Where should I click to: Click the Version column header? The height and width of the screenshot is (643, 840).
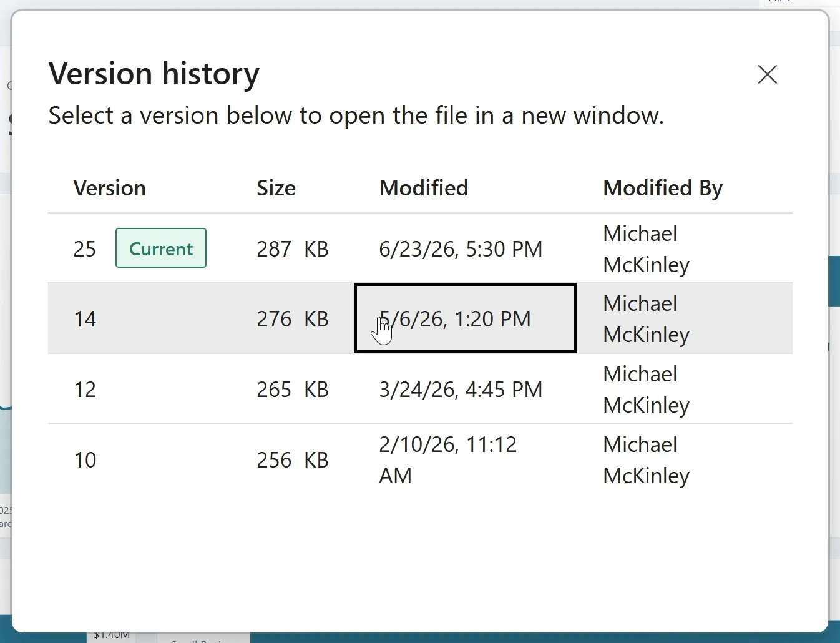pyautogui.click(x=110, y=188)
